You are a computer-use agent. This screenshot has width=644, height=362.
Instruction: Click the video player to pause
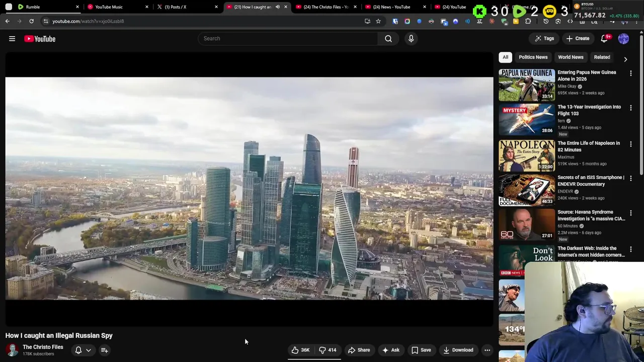click(x=250, y=189)
